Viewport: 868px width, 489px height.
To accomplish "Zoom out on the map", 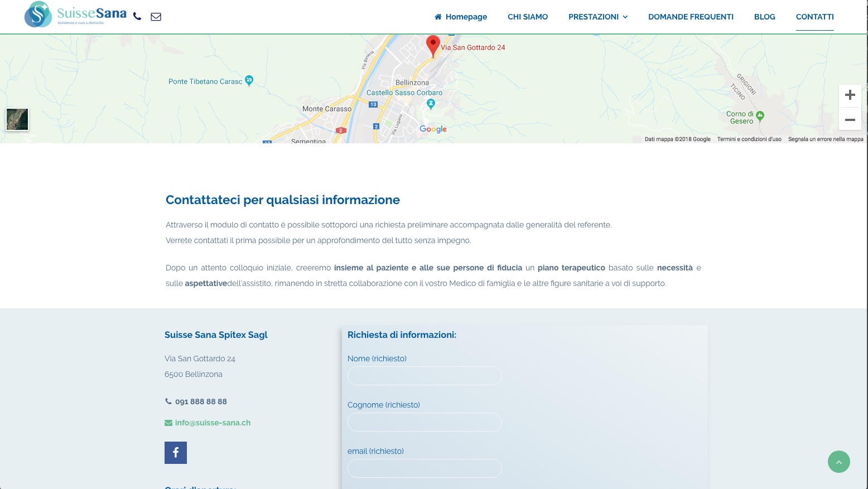I will [x=850, y=120].
